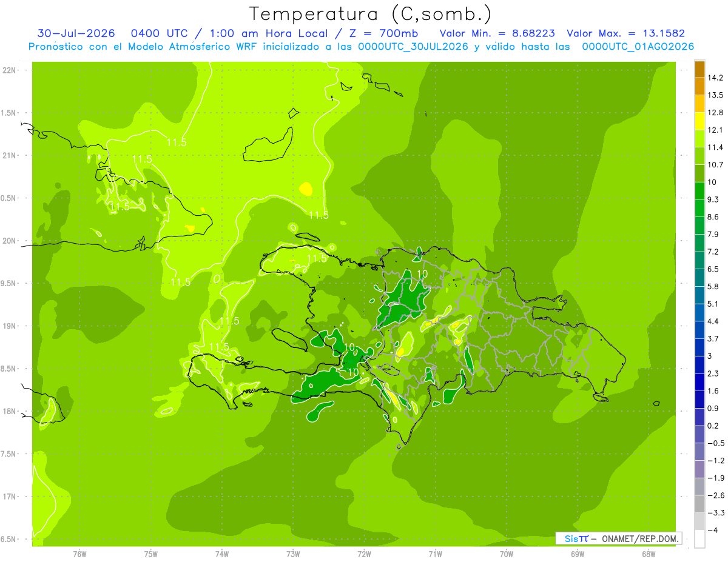Viewport: 728px width, 562px height.
Task: Click the '-0.5' colorbar label
Action: pyautogui.click(x=715, y=443)
